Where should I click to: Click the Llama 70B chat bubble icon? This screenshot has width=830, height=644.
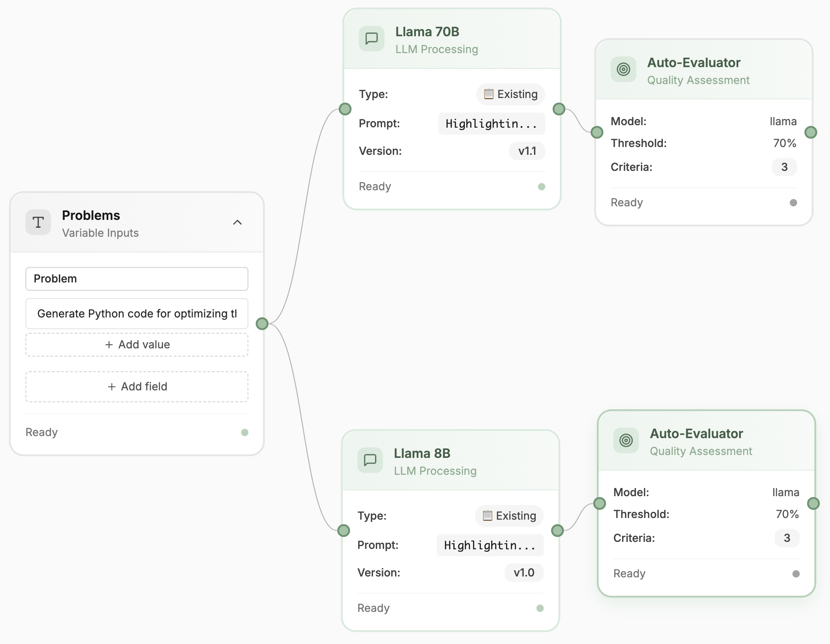pyautogui.click(x=372, y=39)
